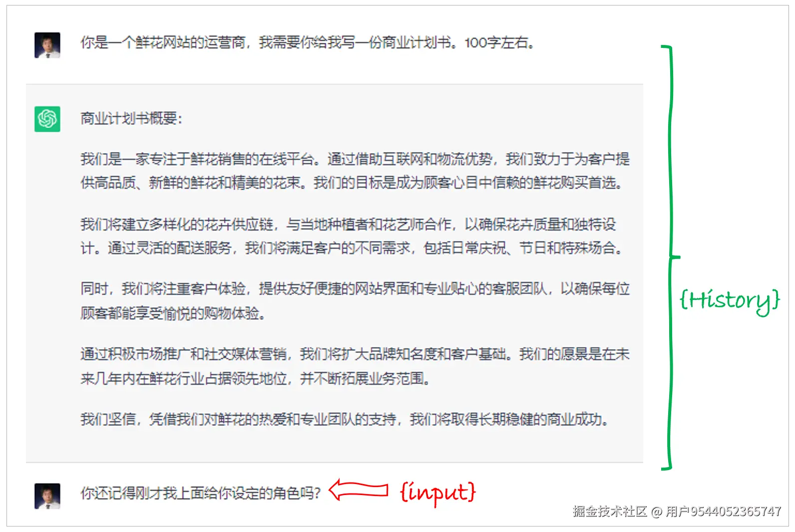This screenshot has width=795, height=532.
Task: Click the green {History} handwritten label
Action: click(730, 301)
